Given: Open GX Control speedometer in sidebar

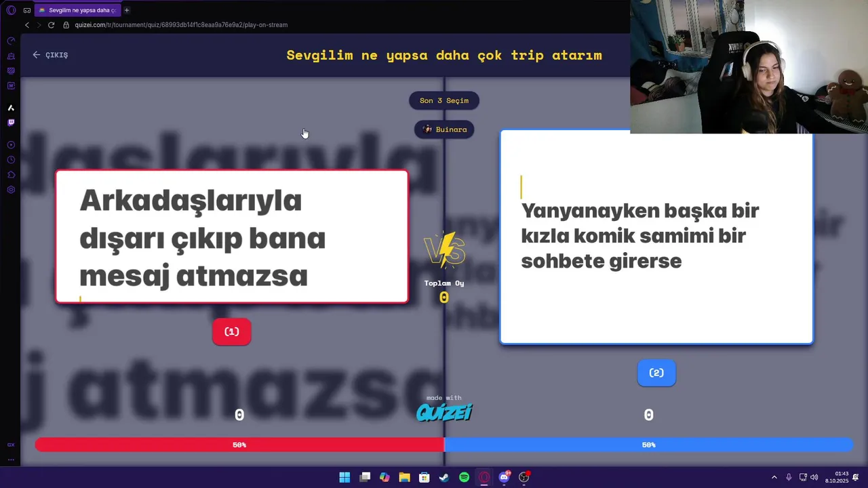Looking at the screenshot, I should pos(11,41).
